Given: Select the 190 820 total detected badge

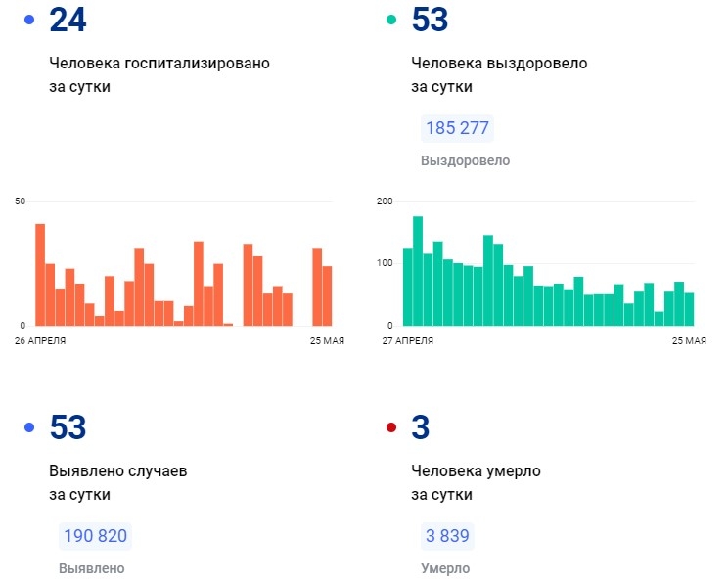Looking at the screenshot, I should tap(95, 536).
